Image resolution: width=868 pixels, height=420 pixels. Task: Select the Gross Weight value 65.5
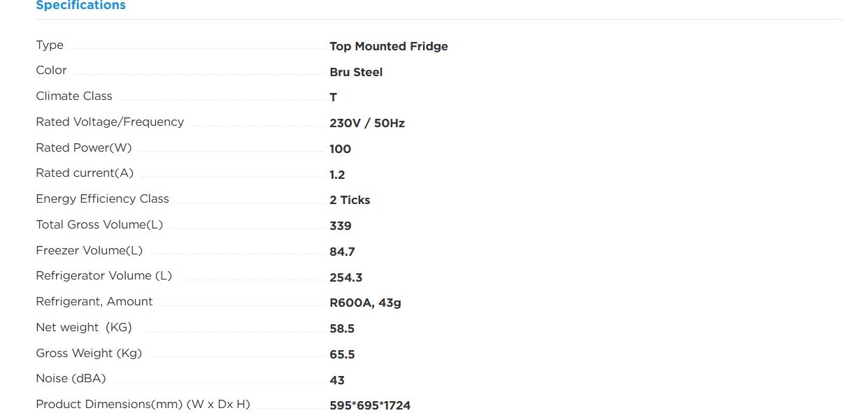pos(342,354)
